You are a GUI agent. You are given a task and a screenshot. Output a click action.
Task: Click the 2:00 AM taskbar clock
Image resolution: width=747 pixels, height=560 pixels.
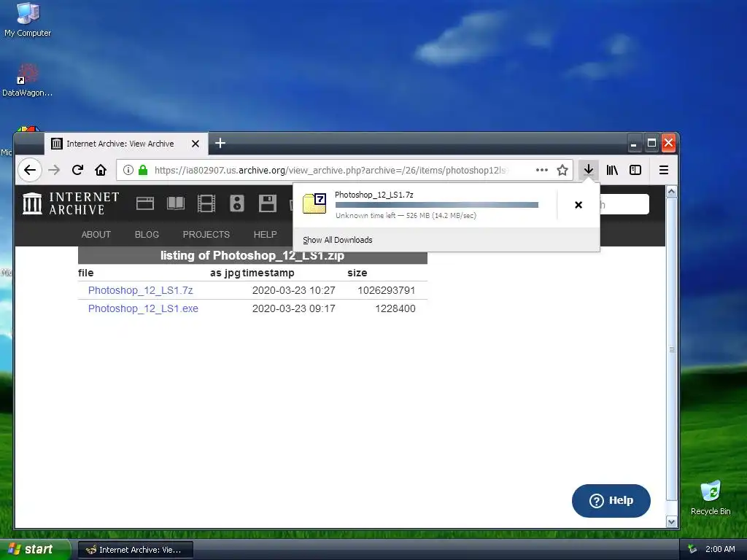click(x=720, y=549)
